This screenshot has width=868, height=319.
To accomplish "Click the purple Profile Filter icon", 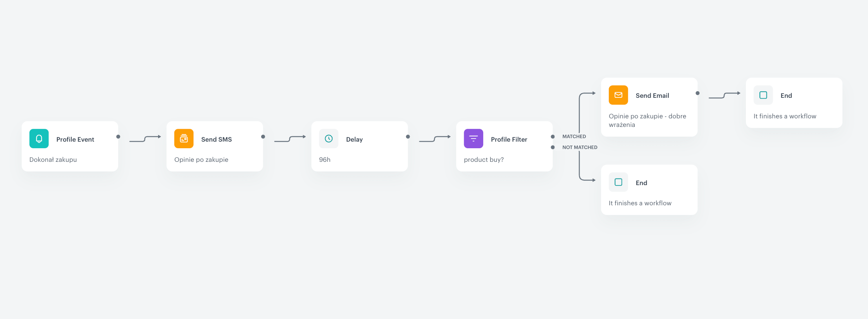I will coord(474,139).
